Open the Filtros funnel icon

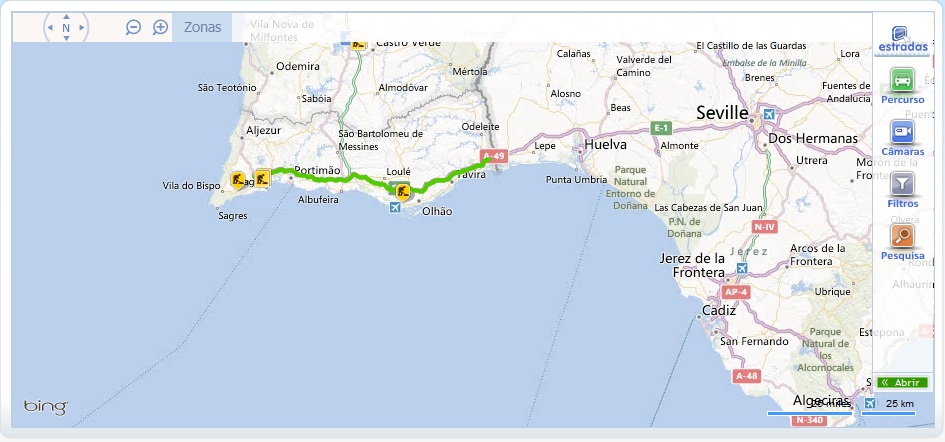click(902, 183)
